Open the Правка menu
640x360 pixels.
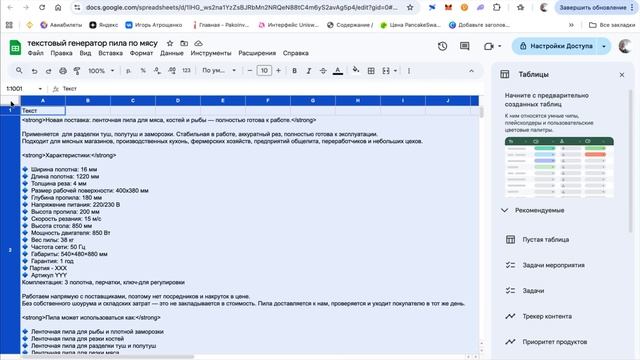point(61,53)
